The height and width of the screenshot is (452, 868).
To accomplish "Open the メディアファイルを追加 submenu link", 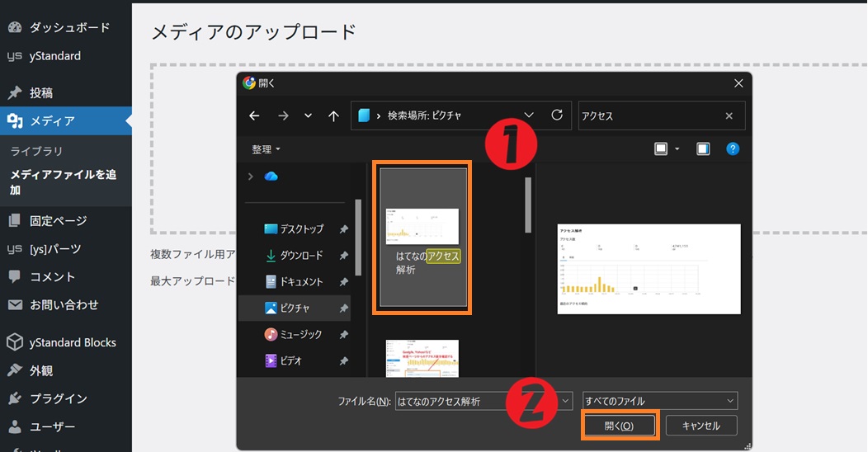I will click(x=63, y=182).
